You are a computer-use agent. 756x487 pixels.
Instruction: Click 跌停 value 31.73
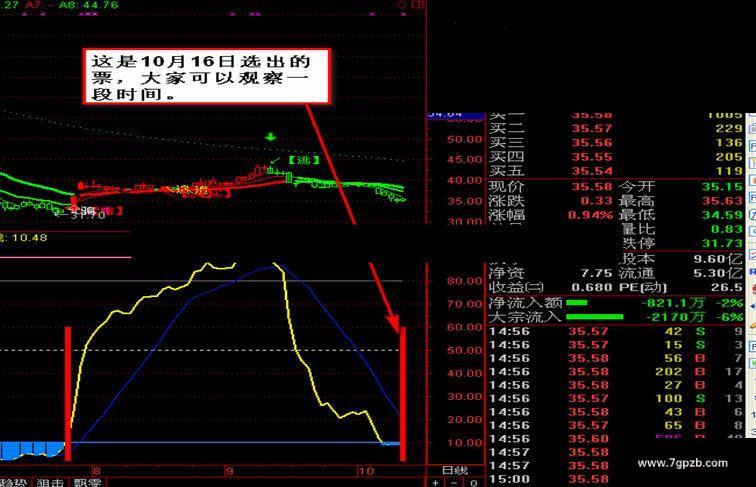click(722, 243)
